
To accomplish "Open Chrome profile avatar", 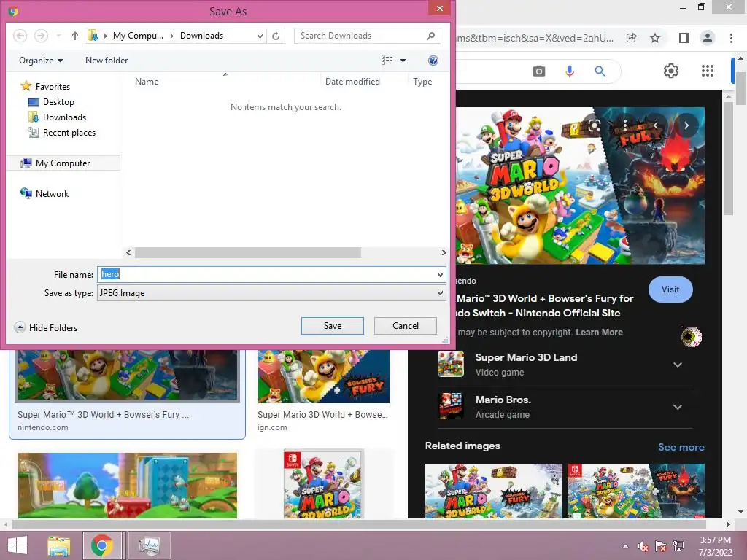I will [708, 38].
